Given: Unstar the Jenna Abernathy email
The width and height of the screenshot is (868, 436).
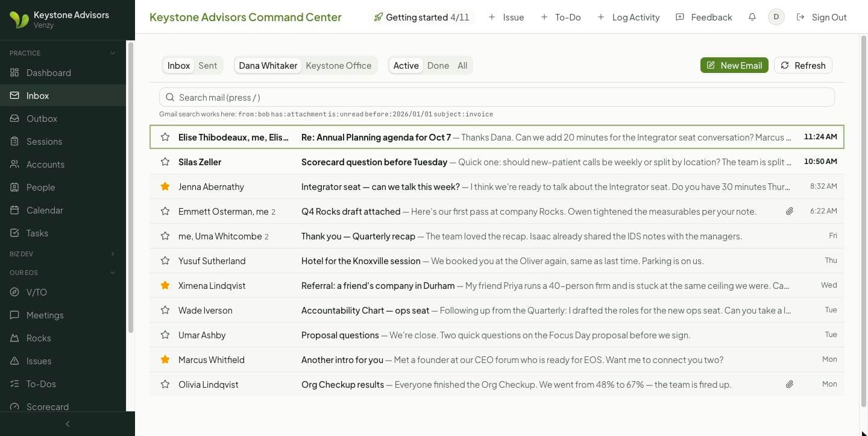Looking at the screenshot, I should [x=165, y=186].
